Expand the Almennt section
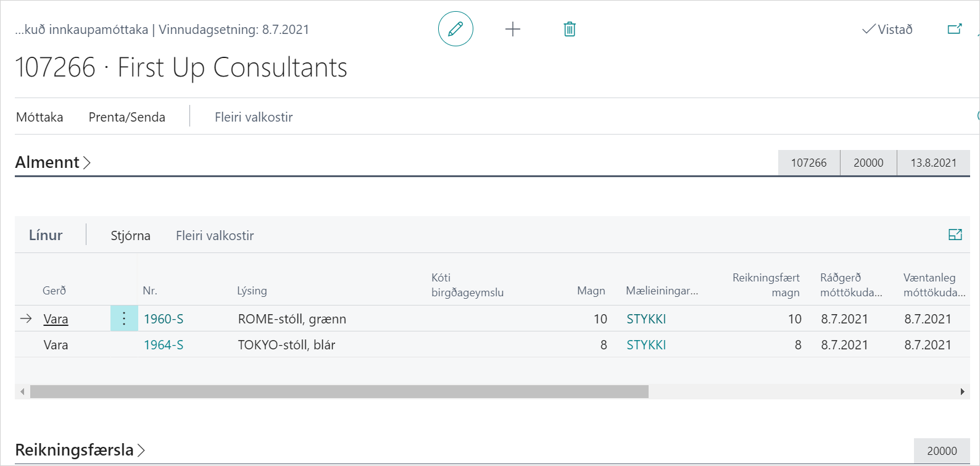Image resolution: width=980 pixels, height=466 pixels. click(x=53, y=162)
